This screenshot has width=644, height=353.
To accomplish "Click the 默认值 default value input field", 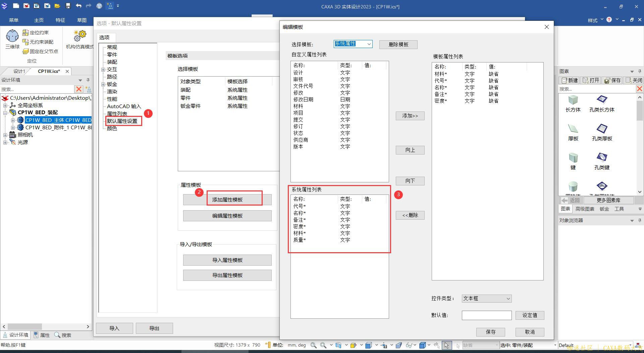I will (x=486, y=315).
